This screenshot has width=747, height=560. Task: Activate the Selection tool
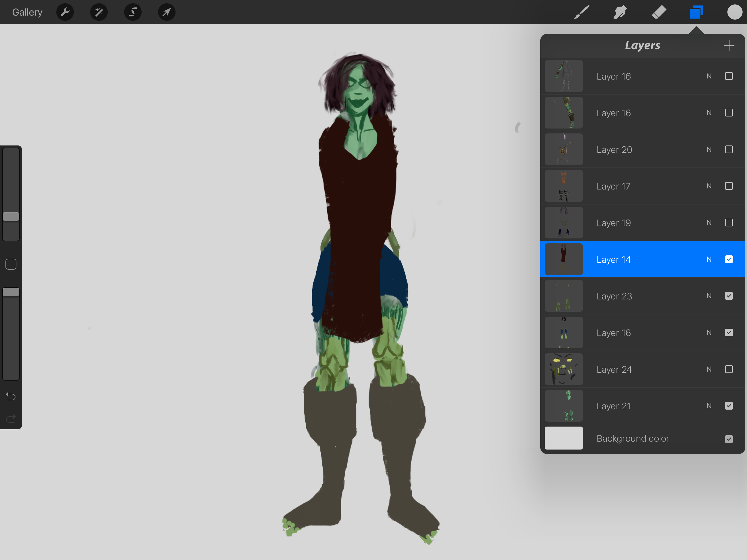click(133, 12)
